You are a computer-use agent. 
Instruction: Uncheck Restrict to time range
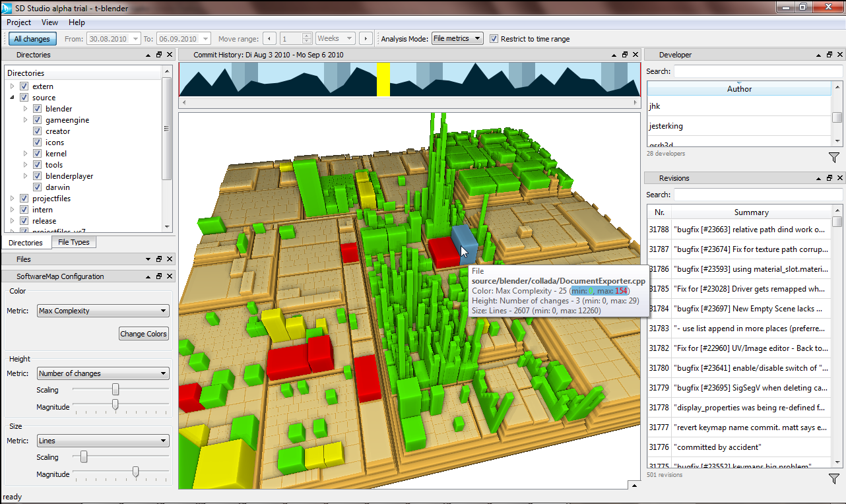point(494,39)
